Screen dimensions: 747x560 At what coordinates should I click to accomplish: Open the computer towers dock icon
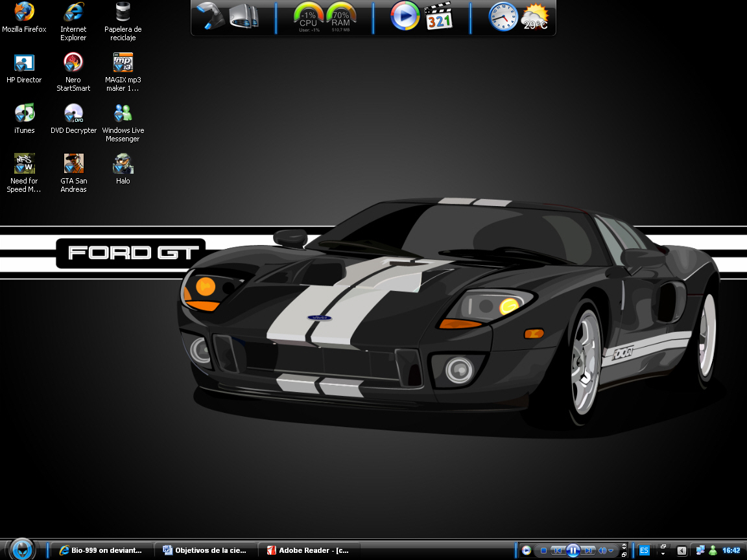click(x=244, y=17)
